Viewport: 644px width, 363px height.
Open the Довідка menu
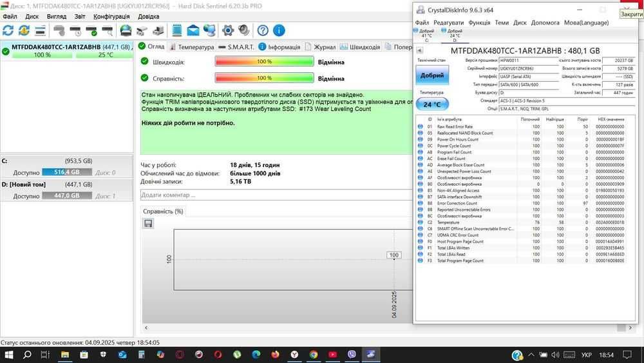(148, 17)
